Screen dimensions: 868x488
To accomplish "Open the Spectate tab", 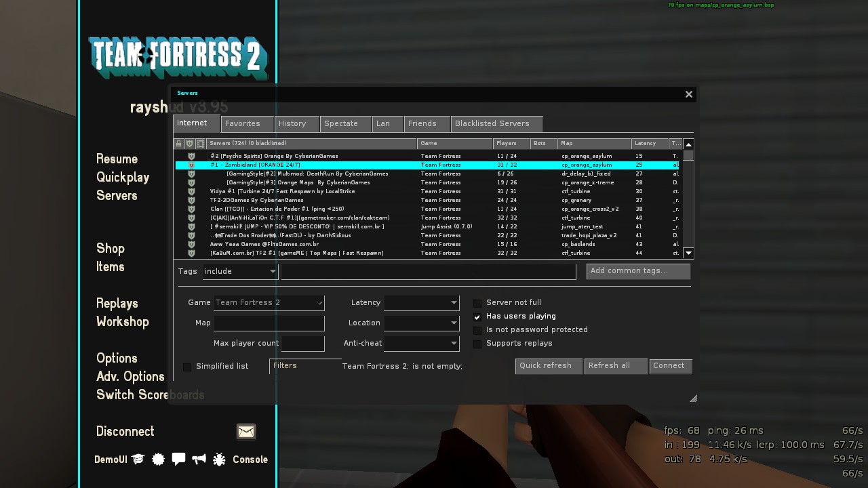I will click(x=345, y=124).
